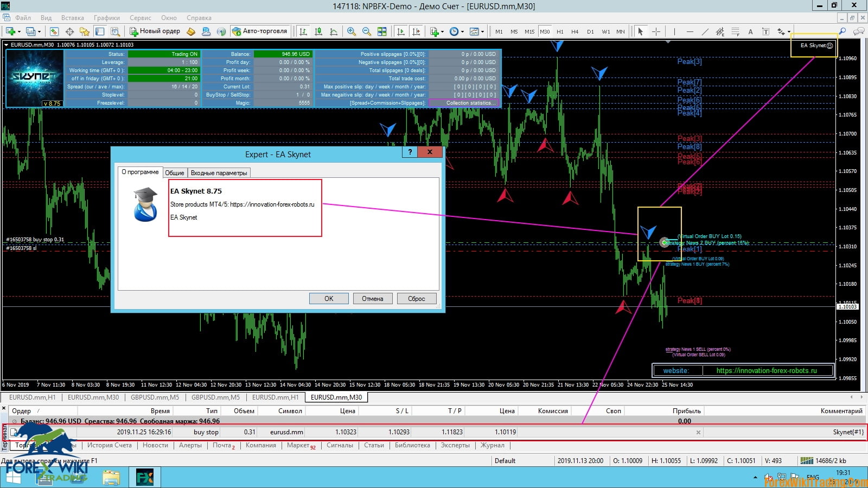Open the FX app in the taskbar
This screenshot has width=868, height=488.
(145, 478)
